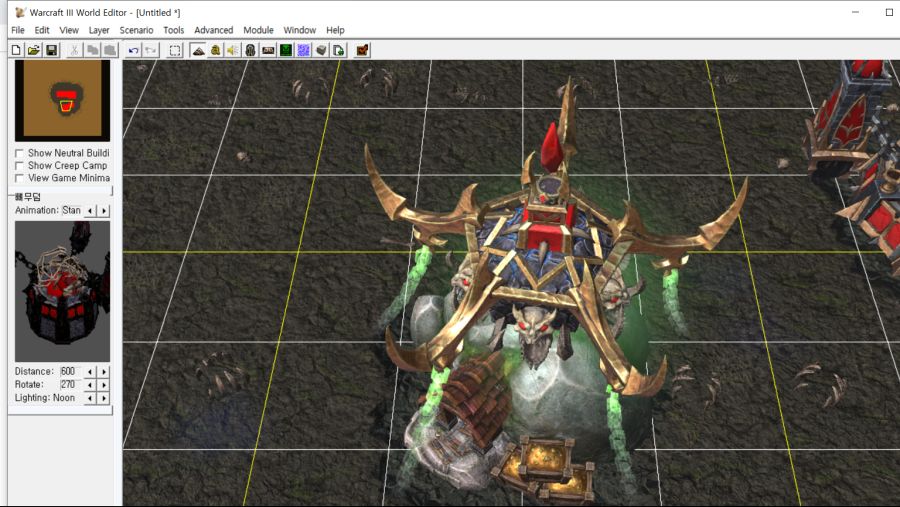
Task: Create a new map with New icon
Action: 16,51
